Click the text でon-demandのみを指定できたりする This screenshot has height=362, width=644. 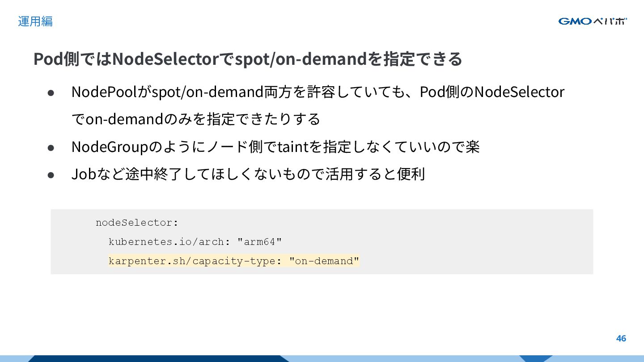(x=196, y=119)
